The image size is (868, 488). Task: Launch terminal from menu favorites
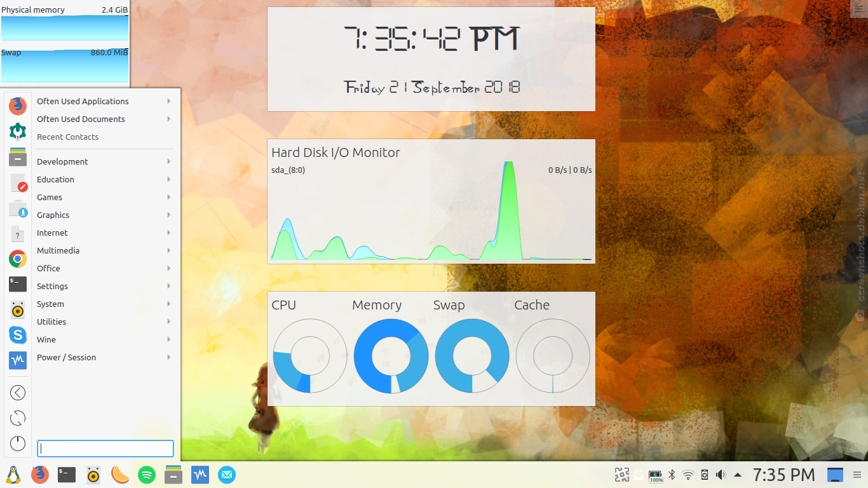tap(18, 284)
